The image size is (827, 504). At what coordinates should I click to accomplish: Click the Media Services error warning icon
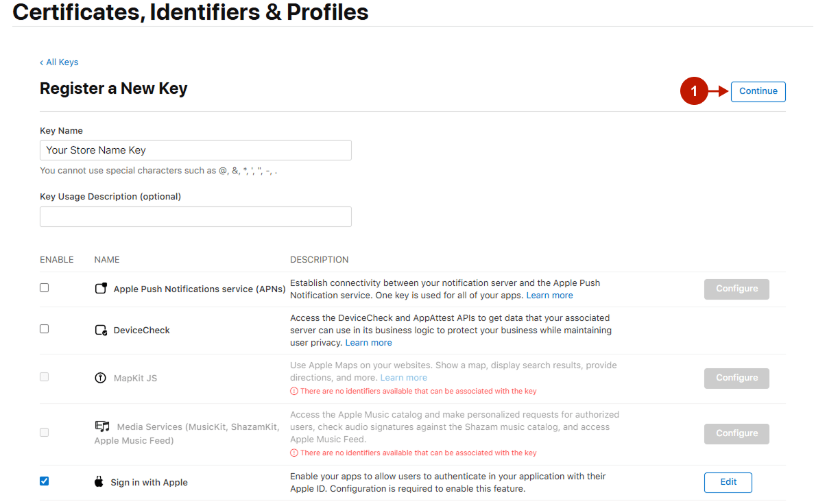294,453
